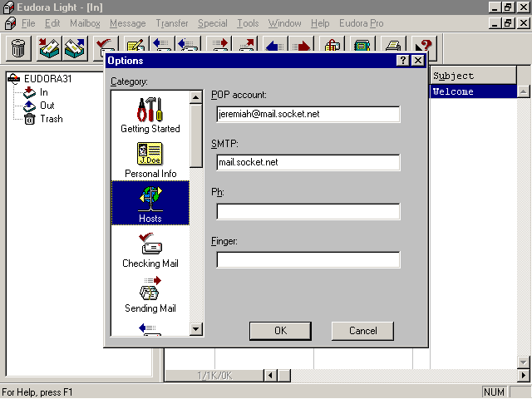Image resolution: width=532 pixels, height=399 pixels.
Task: Click Cancel in Options dialog
Action: pos(362,331)
